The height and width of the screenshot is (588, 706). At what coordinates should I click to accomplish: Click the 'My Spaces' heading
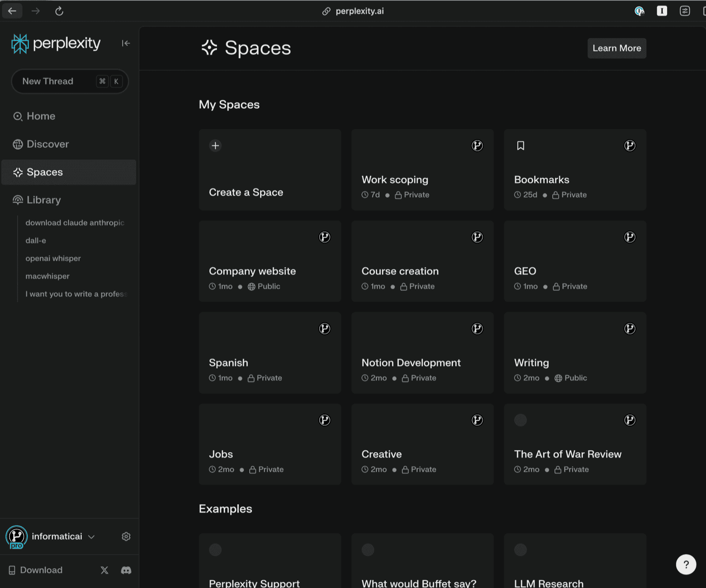pos(229,105)
